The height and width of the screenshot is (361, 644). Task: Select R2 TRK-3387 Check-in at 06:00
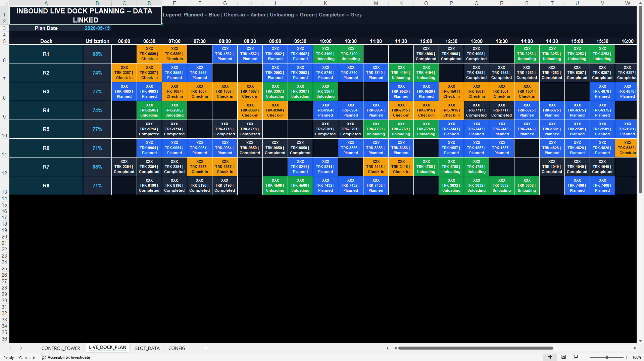tap(124, 73)
